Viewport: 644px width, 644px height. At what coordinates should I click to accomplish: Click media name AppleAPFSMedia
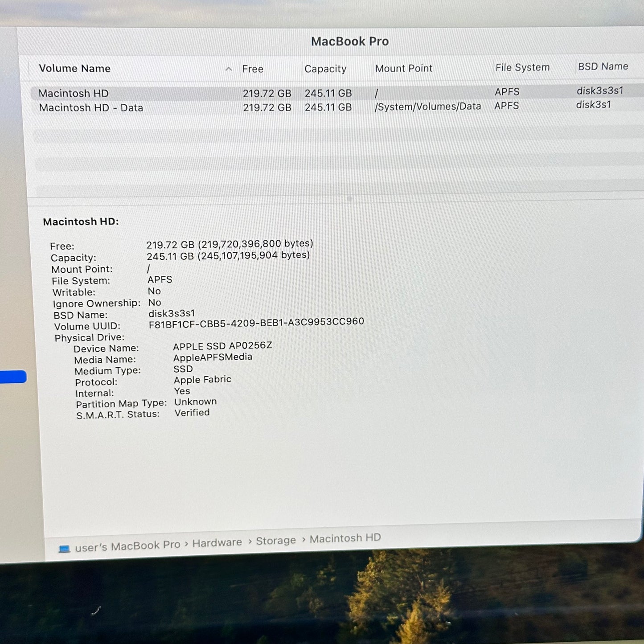point(213,357)
